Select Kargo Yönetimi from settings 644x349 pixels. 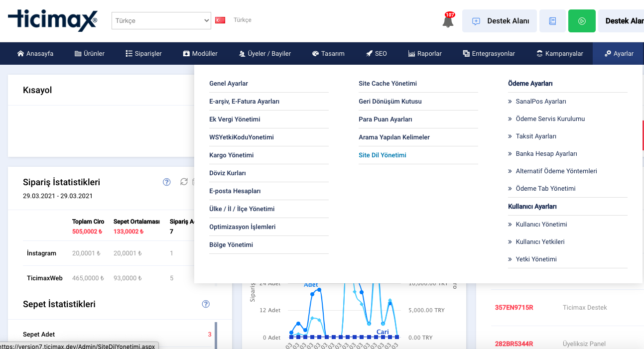[x=232, y=155]
